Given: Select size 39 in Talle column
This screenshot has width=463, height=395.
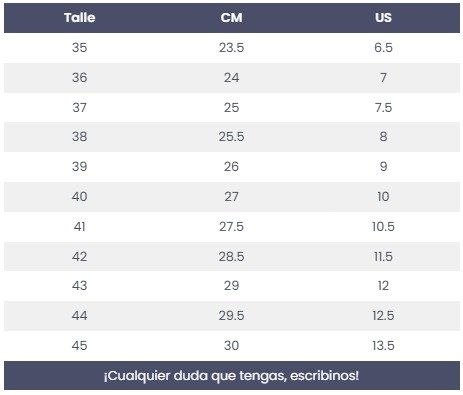Looking at the screenshot, I should tap(80, 167).
